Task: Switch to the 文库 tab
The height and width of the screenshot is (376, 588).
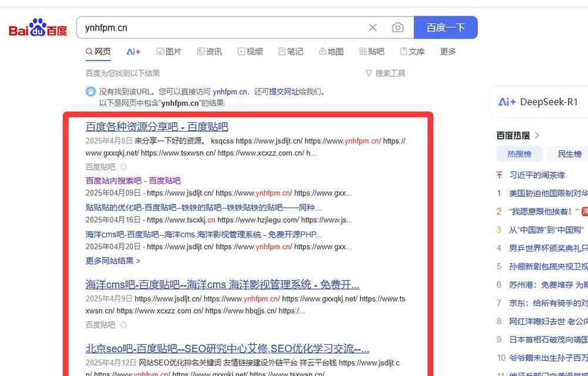Action: [412, 52]
